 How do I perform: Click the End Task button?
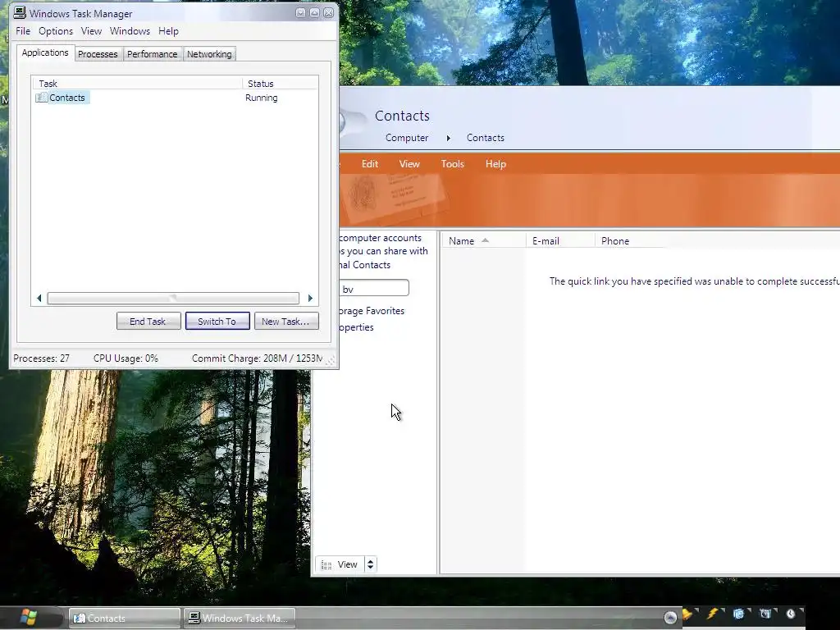click(x=148, y=322)
